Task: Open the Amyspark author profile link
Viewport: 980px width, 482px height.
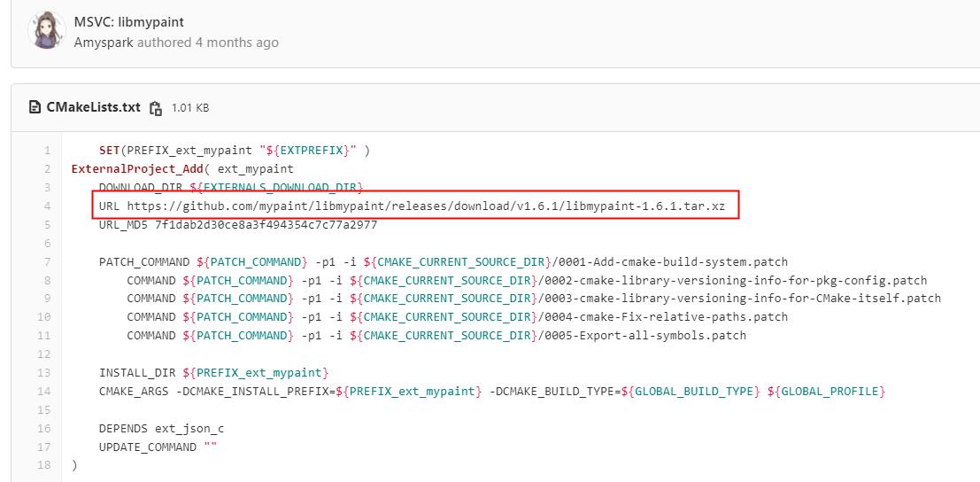Action: [103, 43]
